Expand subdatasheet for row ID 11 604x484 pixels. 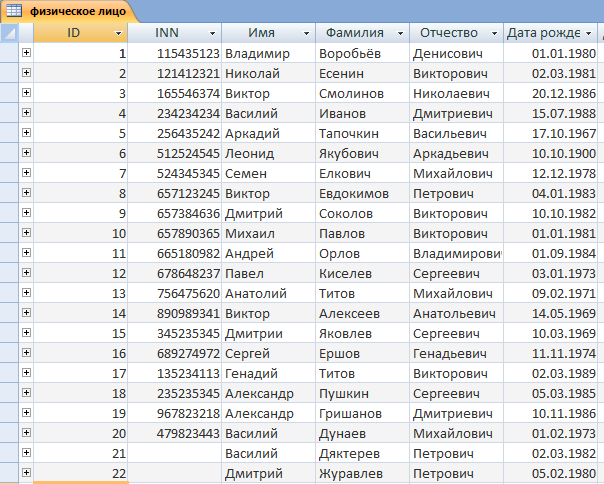[26, 252]
